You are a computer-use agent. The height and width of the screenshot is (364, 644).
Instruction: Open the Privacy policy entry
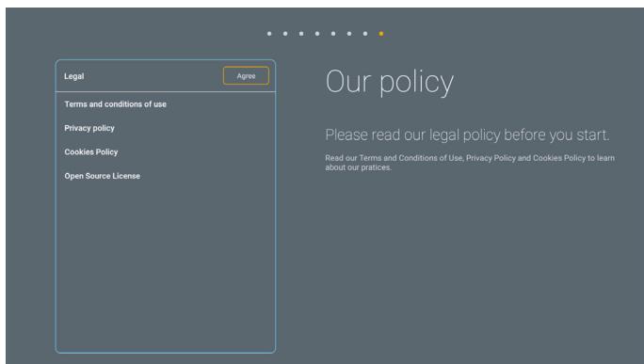pyautogui.click(x=89, y=129)
